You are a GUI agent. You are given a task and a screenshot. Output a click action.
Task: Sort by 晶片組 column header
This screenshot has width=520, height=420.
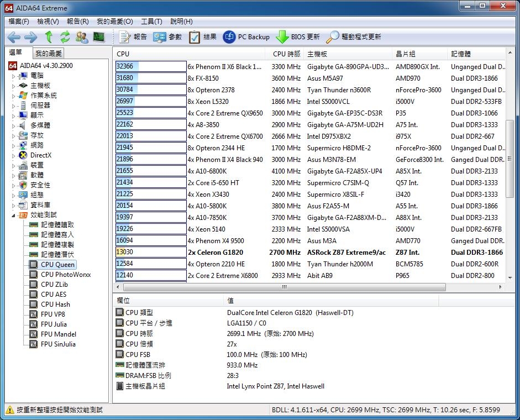coord(420,54)
